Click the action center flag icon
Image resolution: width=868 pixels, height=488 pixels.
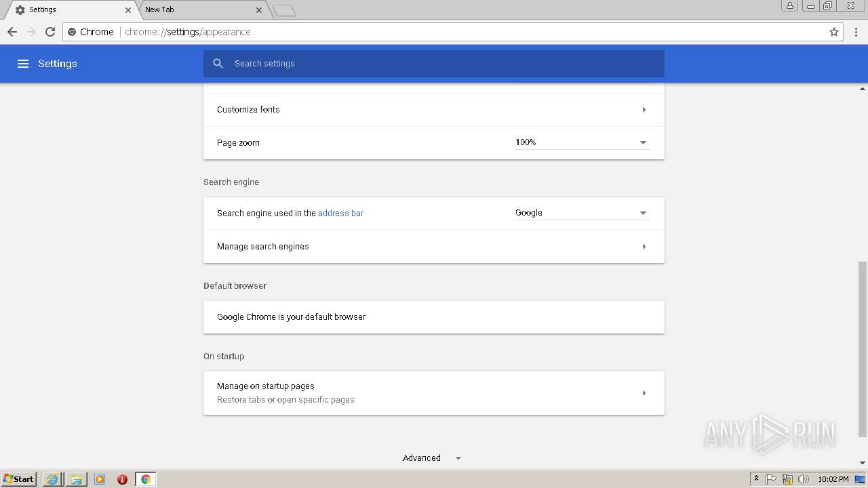pyautogui.click(x=771, y=479)
